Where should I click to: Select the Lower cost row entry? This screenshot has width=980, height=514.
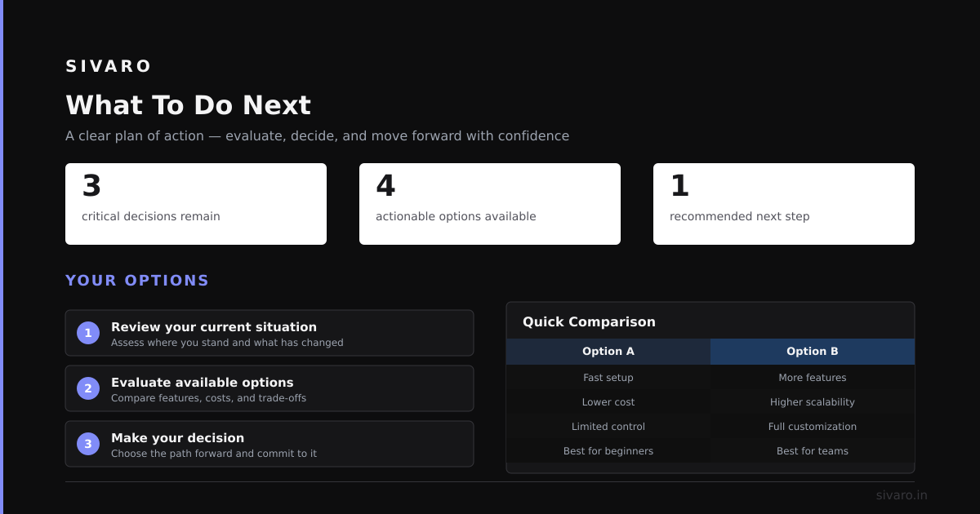[x=608, y=402]
